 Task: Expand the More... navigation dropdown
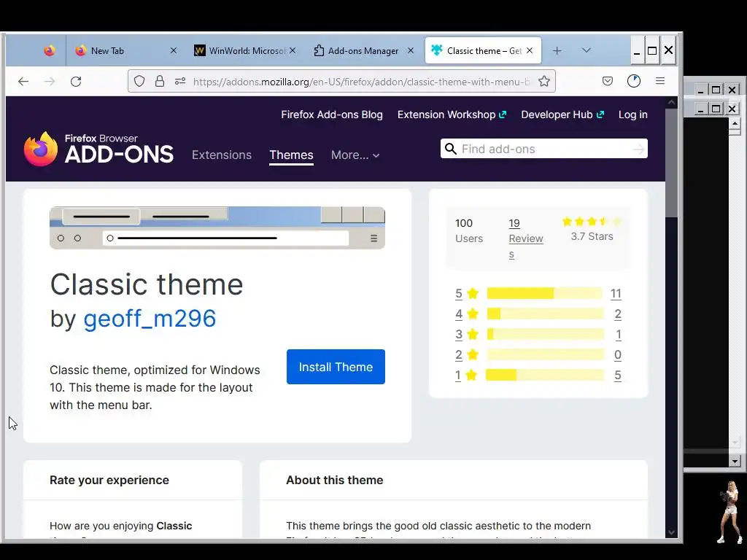[x=355, y=155]
